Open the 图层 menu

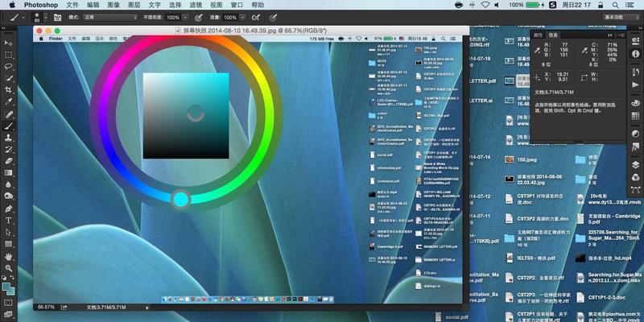(134, 5)
